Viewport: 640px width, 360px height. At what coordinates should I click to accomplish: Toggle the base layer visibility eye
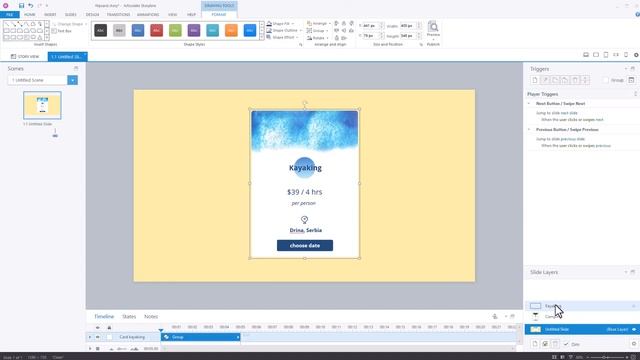(x=634, y=329)
